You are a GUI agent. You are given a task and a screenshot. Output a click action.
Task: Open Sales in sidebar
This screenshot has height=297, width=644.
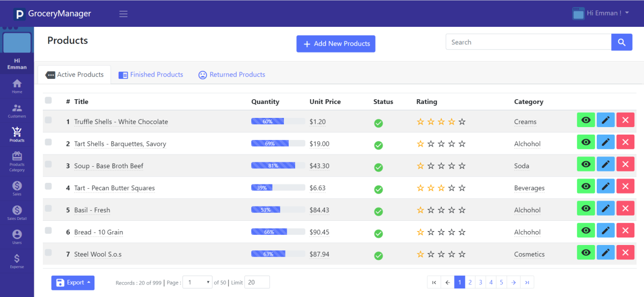pyautogui.click(x=17, y=189)
